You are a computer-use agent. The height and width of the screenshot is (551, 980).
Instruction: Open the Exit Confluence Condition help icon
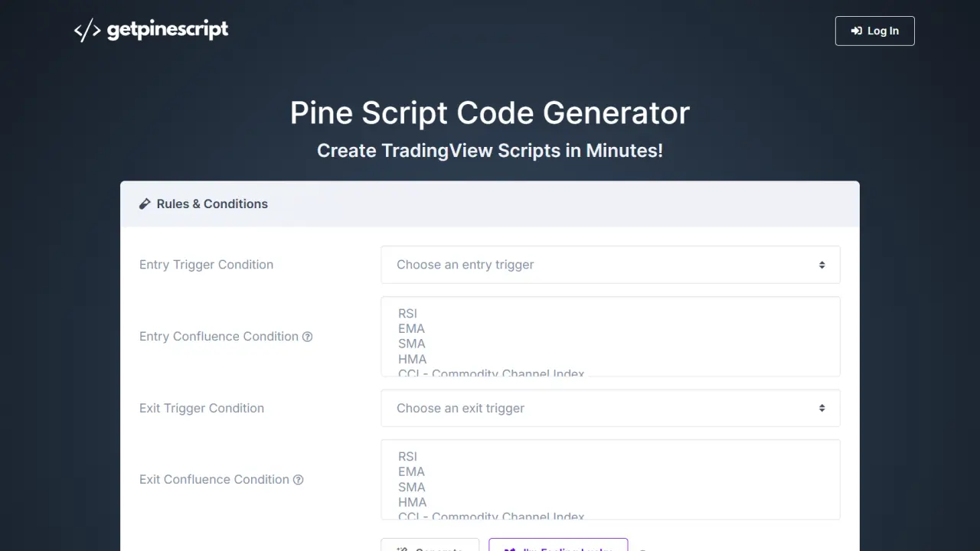(x=298, y=480)
